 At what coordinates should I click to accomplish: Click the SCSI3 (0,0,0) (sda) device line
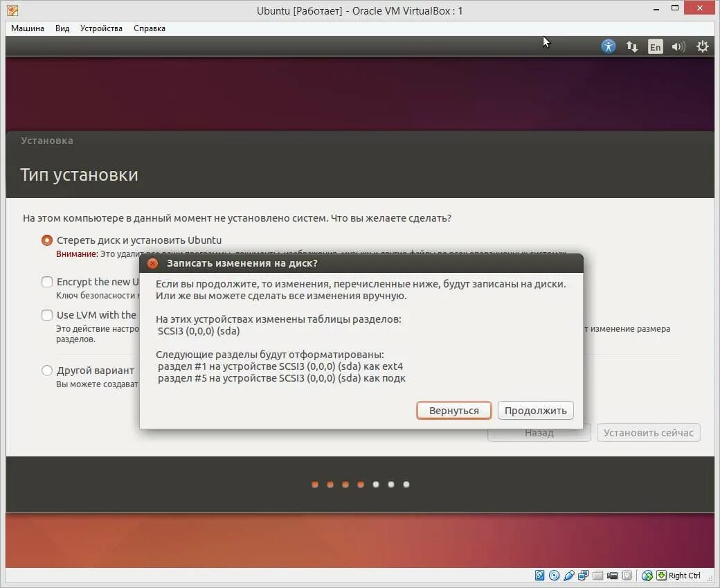[x=199, y=331]
